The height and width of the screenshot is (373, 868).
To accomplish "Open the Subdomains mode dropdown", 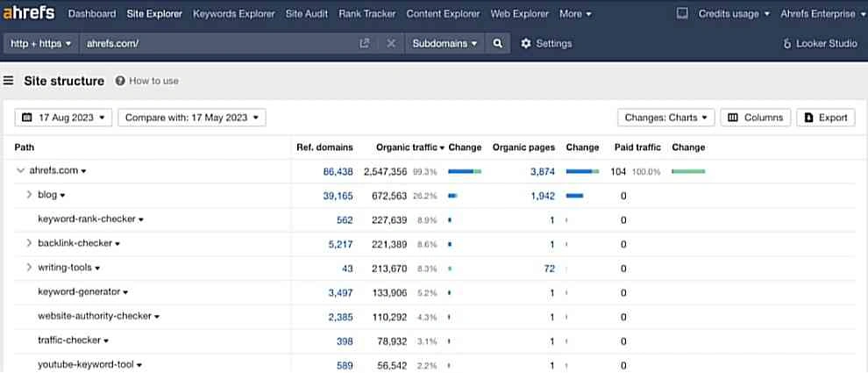I will tap(445, 43).
